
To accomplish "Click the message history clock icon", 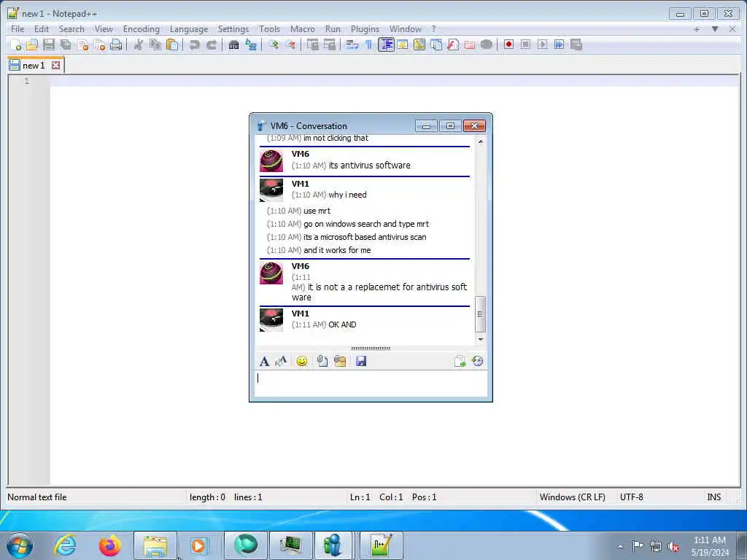I will point(477,362).
